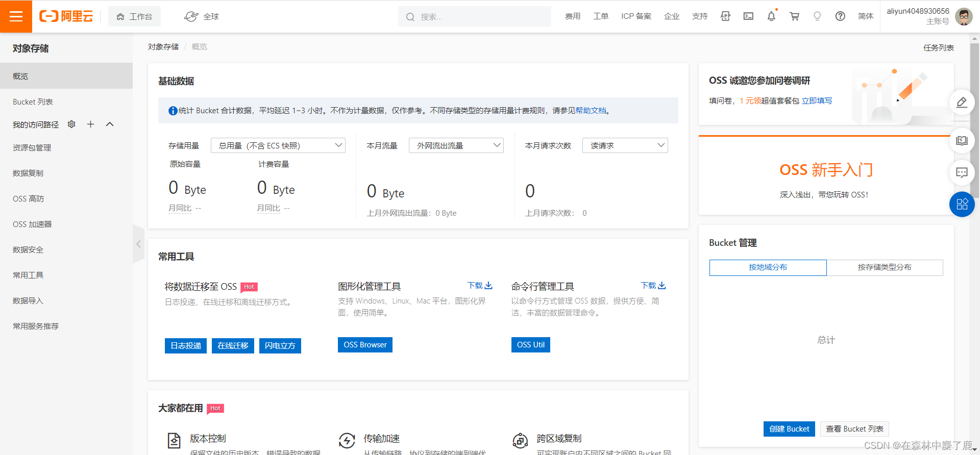
Task: Click the OSS Browser button
Action: 365,345
